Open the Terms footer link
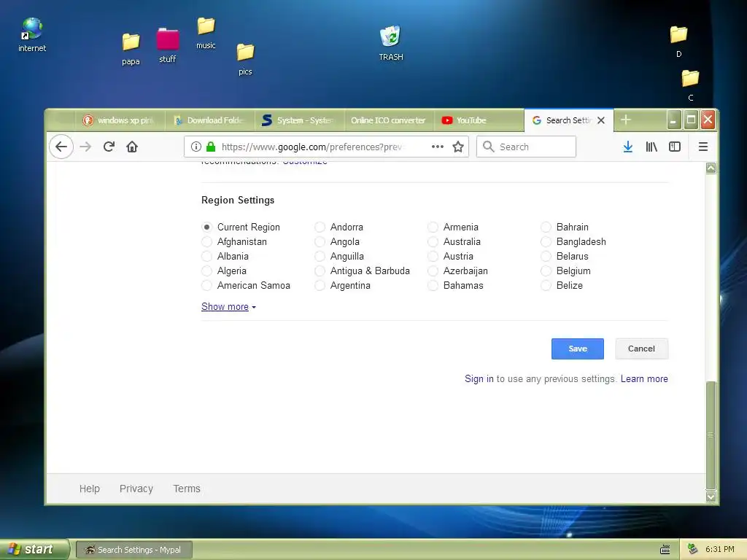Image resolution: width=747 pixels, height=560 pixels. 187,489
